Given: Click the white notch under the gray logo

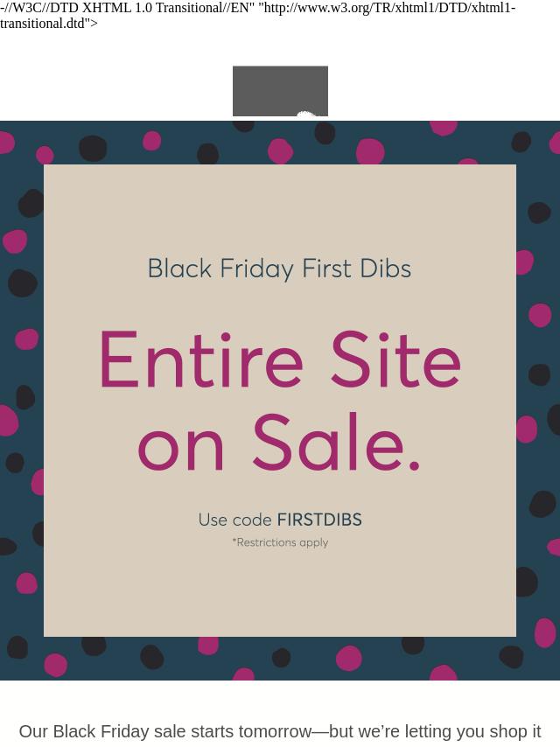Looking at the screenshot, I should tap(305, 115).
